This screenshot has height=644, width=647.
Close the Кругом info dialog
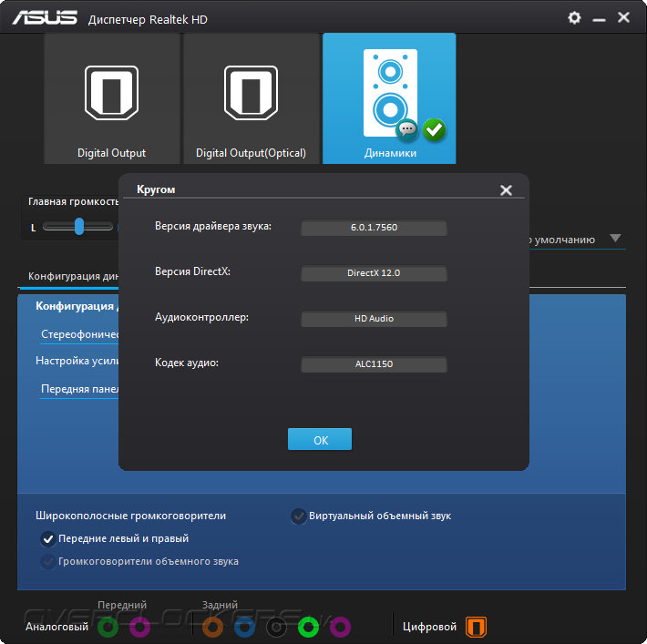coord(506,190)
